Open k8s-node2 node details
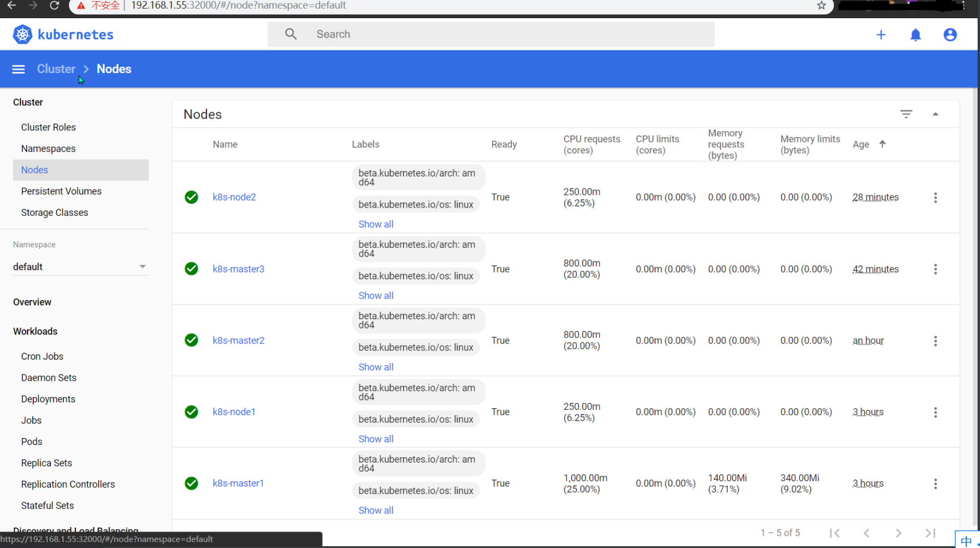The height and width of the screenshot is (548, 980). pyautogui.click(x=234, y=197)
